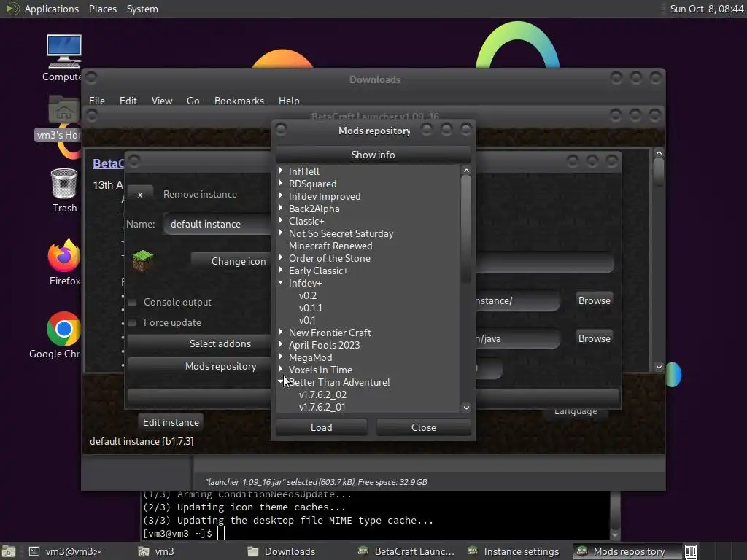Screen dimensions: 747x560
Task: Open the Places menu in top panel
Action: click(102, 9)
